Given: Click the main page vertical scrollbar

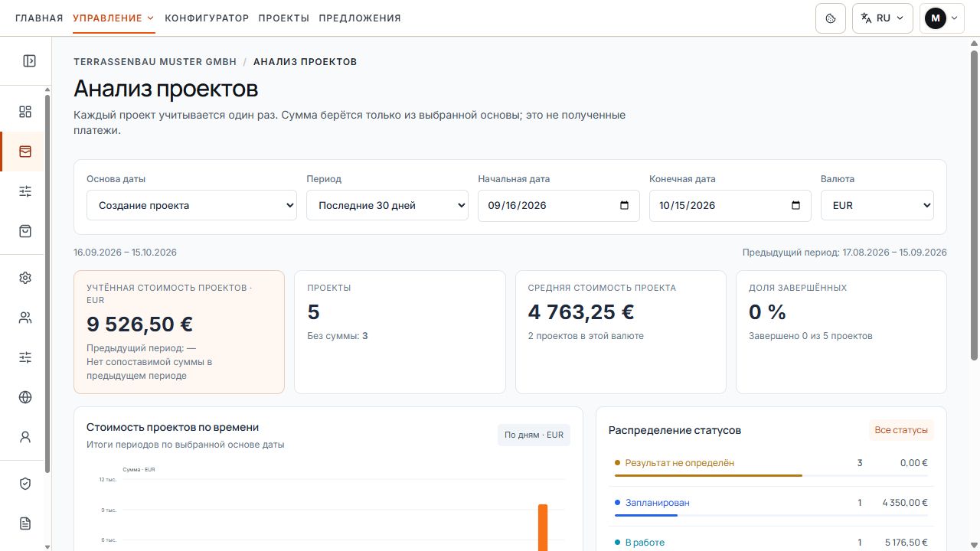Looking at the screenshot, I should click(x=974, y=205).
